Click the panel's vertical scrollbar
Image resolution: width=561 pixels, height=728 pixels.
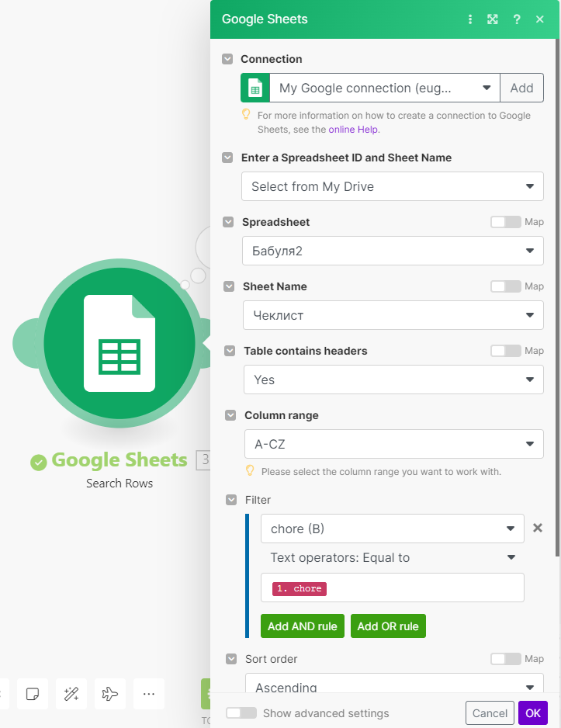557,297
